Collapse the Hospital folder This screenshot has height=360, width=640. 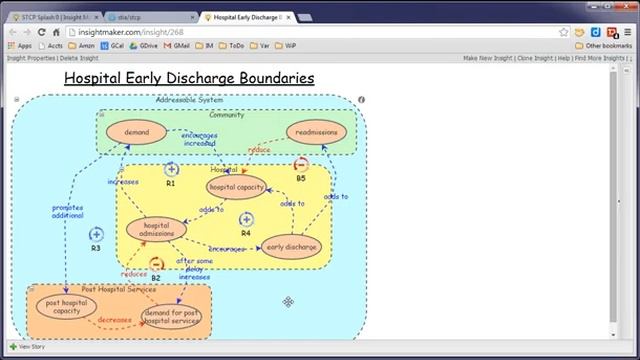(x=121, y=169)
